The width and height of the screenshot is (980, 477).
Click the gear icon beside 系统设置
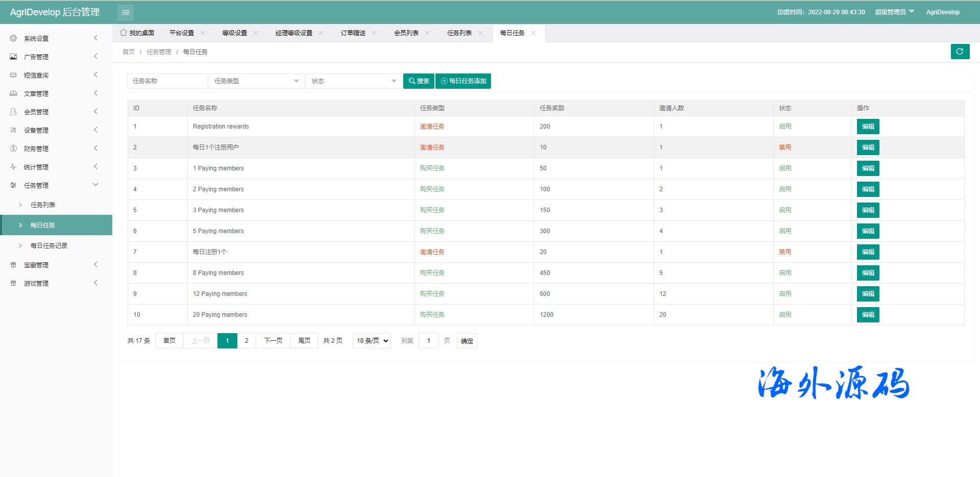point(13,38)
